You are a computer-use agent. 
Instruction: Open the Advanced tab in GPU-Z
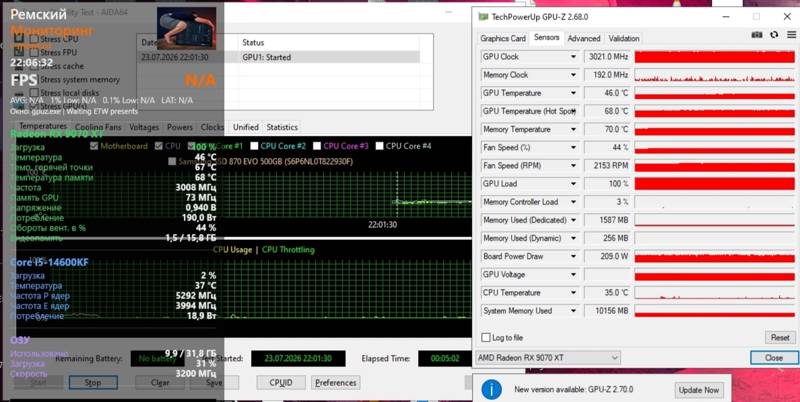[584, 38]
